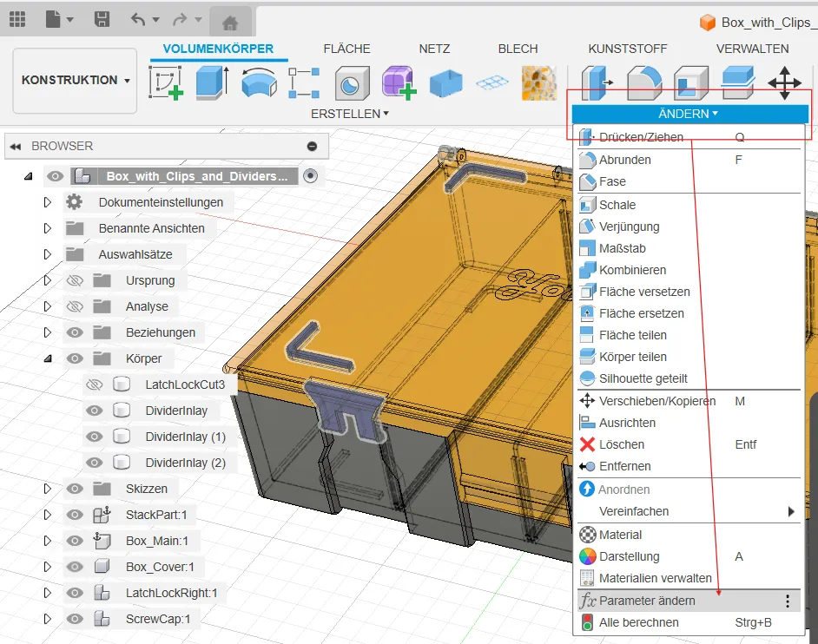Activate the root component radio button

(x=310, y=175)
